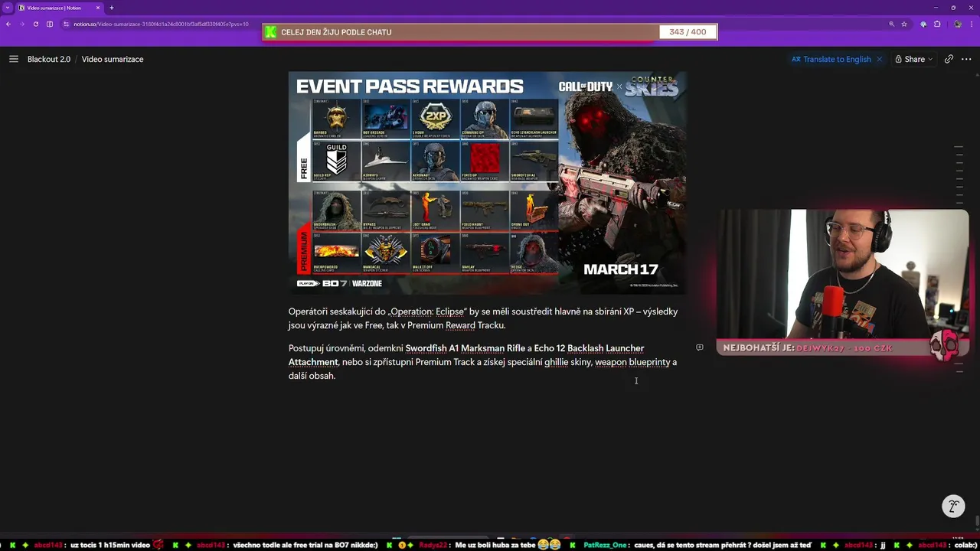This screenshot has width=980, height=551.
Task: Open the browser profile avatar
Action: coord(957,24)
